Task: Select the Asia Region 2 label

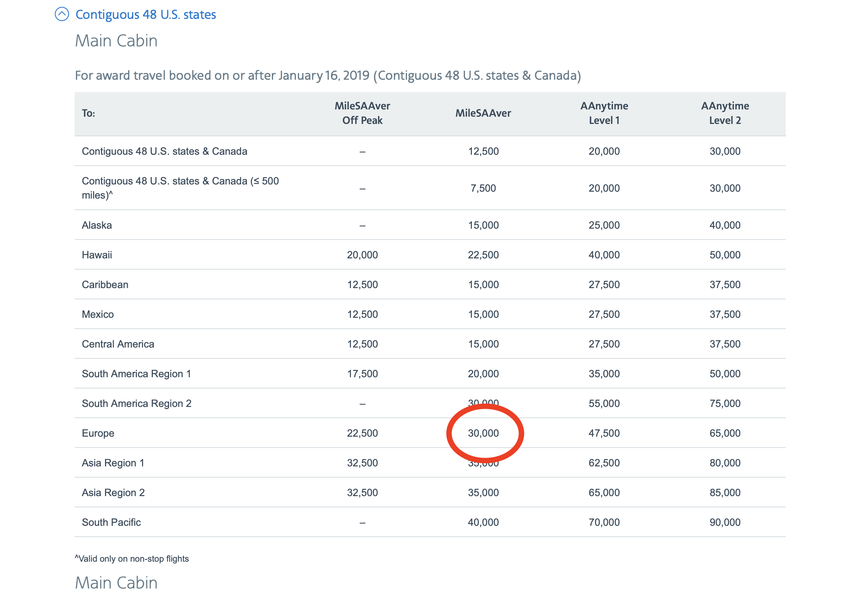Action: (113, 493)
